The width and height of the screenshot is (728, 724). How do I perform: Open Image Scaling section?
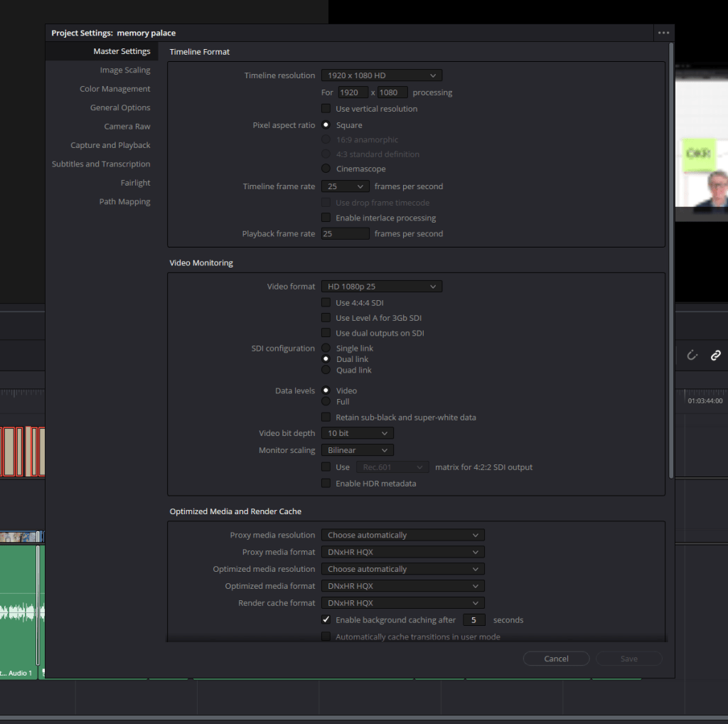[x=125, y=70]
